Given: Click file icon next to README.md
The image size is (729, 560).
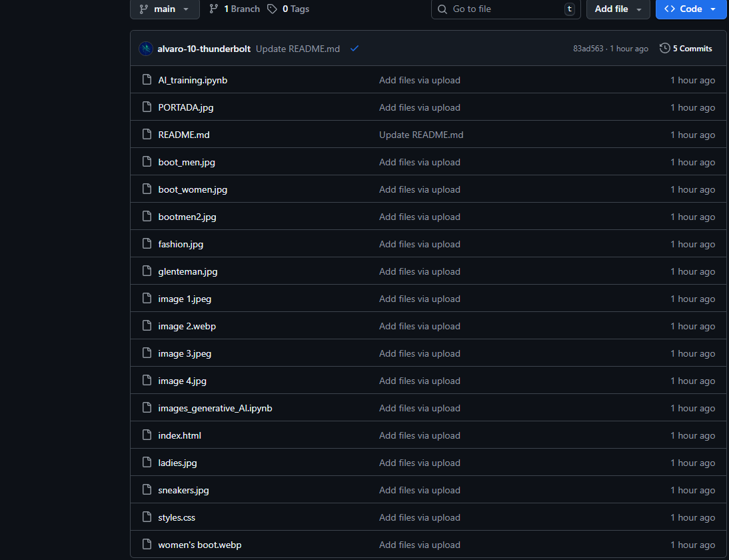Looking at the screenshot, I should click(147, 135).
